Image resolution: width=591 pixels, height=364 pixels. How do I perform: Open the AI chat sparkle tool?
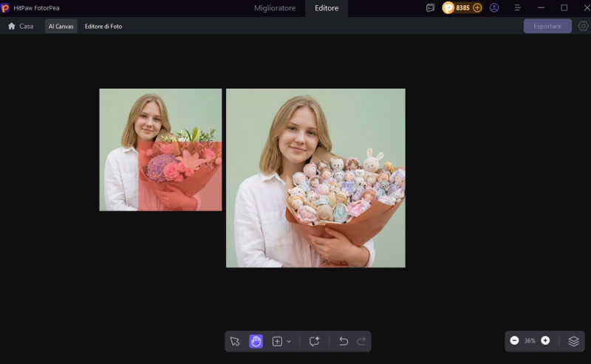(x=314, y=341)
